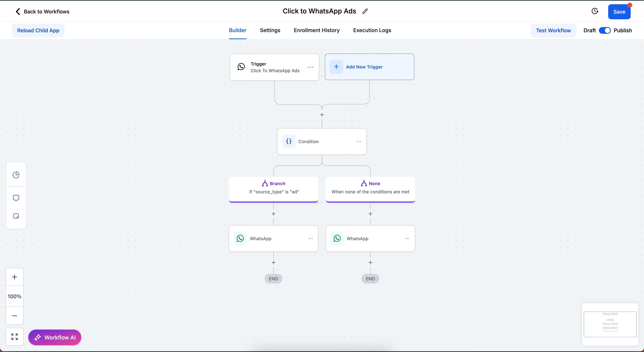Image resolution: width=644 pixels, height=352 pixels.
Task: Zoom out with the minus button
Action: [x=15, y=316]
